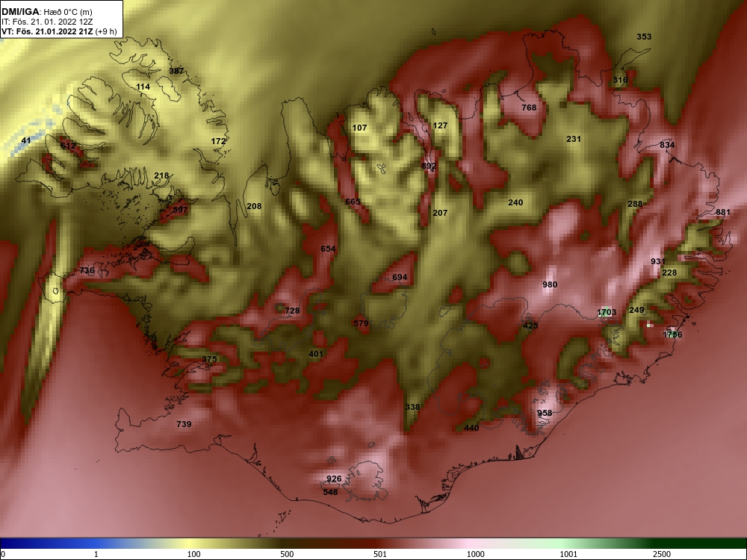The width and height of the screenshot is (747, 560).
Task: Select the valid time line 'VT: Fös. 21.01.2022 21Z (+9 h)'
Action: tap(59, 32)
